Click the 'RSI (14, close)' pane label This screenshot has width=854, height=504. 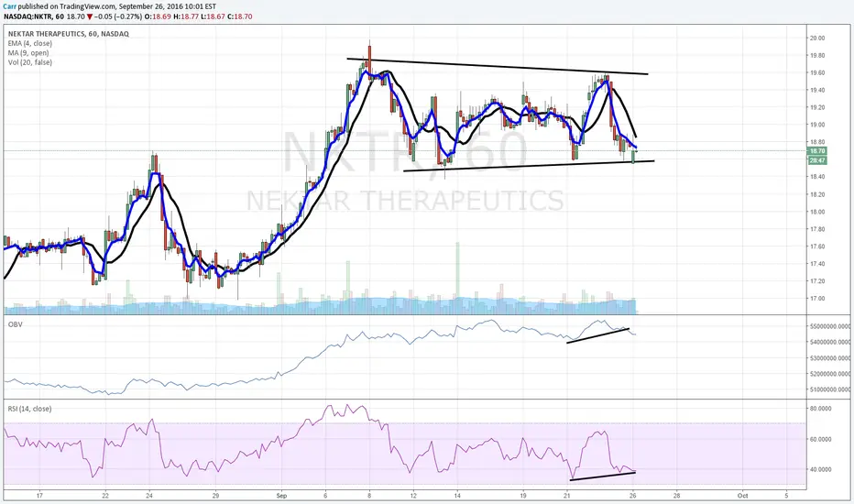point(29,409)
